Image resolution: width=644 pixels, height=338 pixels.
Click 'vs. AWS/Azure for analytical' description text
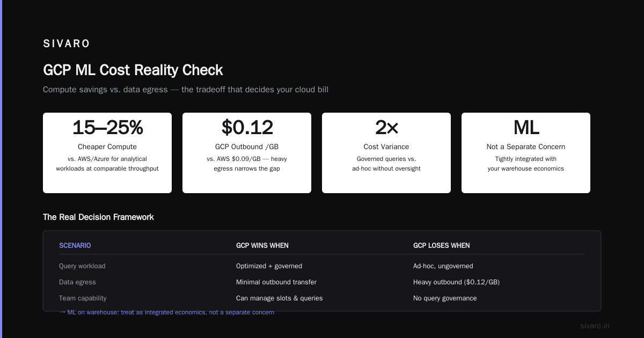(107, 159)
